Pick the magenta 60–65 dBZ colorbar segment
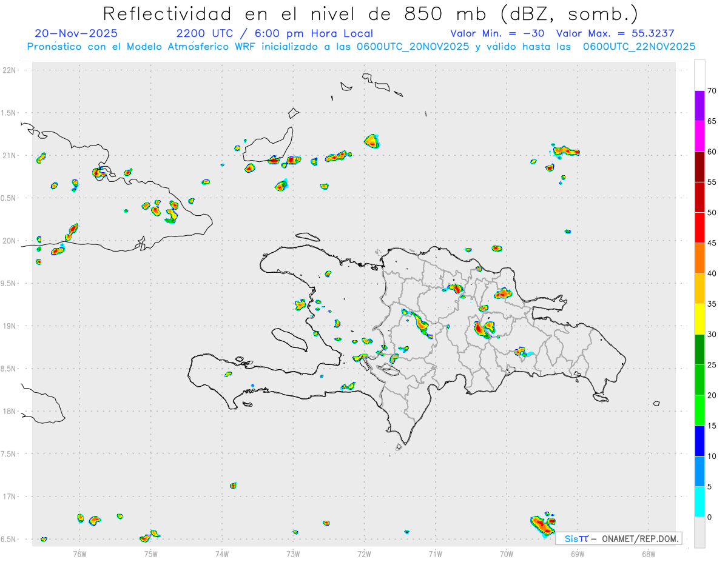Image resolution: width=728 pixels, height=562 pixels. point(699,136)
